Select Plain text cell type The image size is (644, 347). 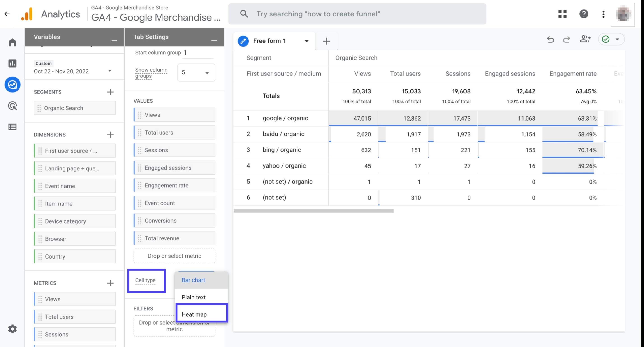coord(201,297)
